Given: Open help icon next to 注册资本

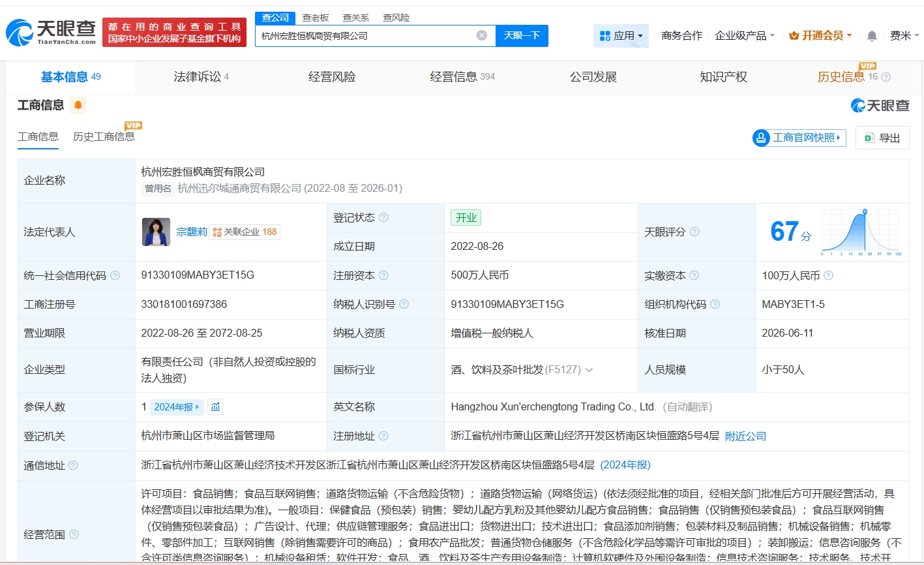Looking at the screenshot, I should pos(383,275).
